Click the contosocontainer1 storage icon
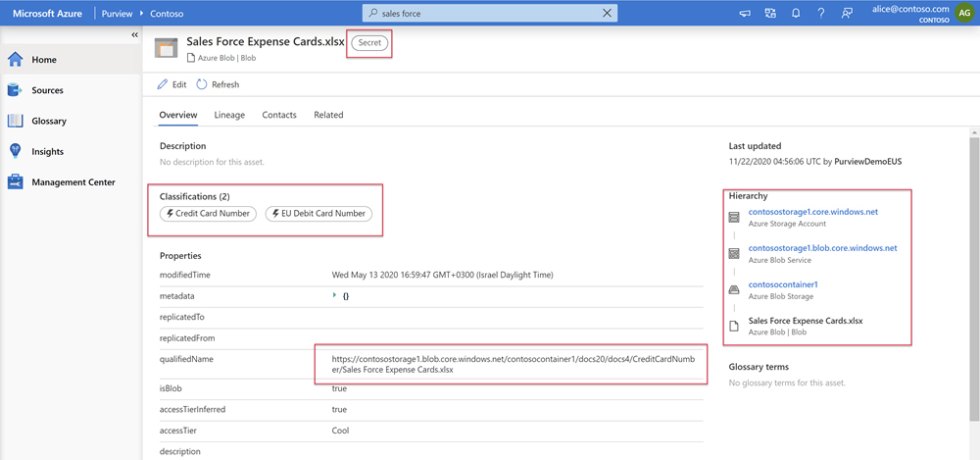 click(734, 289)
